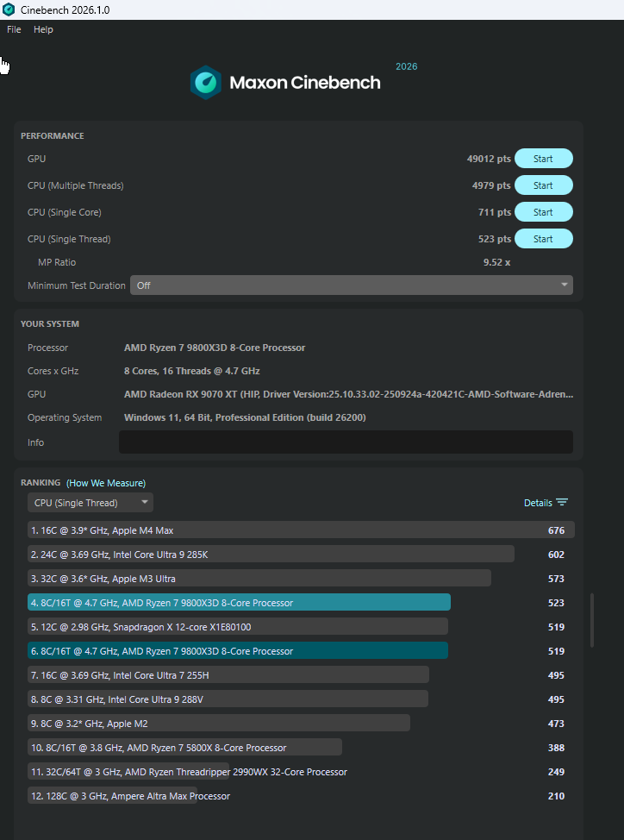Open the Help menu
Screen dimensions: 624x840
click(x=43, y=29)
